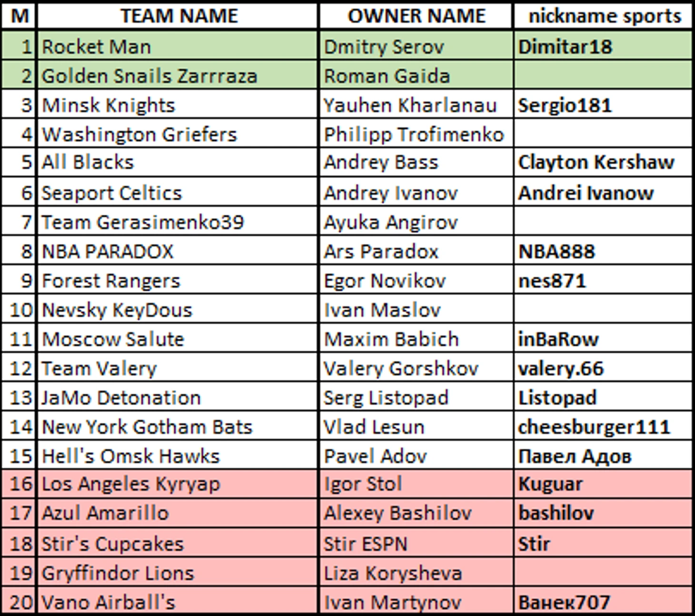Click the row number 19 cell
The width and height of the screenshot is (695, 616).
pyautogui.click(x=19, y=572)
